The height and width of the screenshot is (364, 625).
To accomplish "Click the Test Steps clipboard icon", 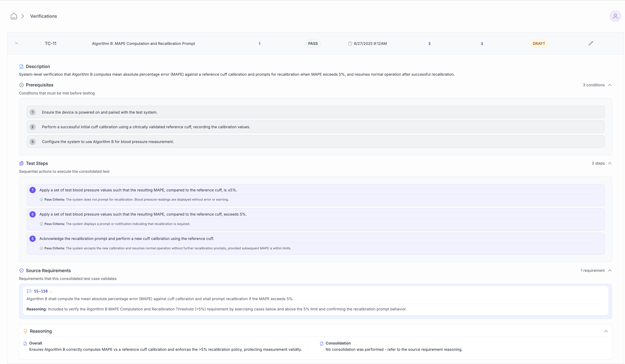I will (x=21, y=163).
